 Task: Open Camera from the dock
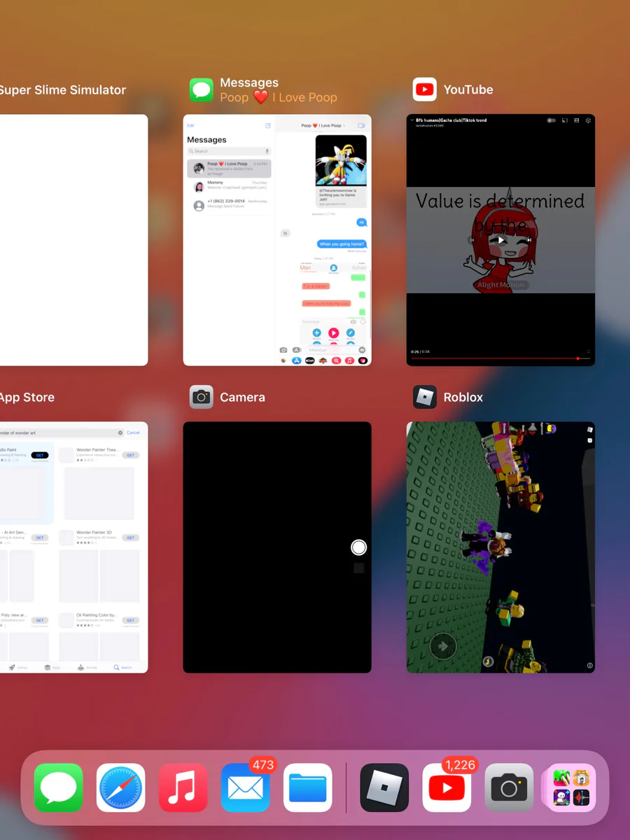[509, 787]
